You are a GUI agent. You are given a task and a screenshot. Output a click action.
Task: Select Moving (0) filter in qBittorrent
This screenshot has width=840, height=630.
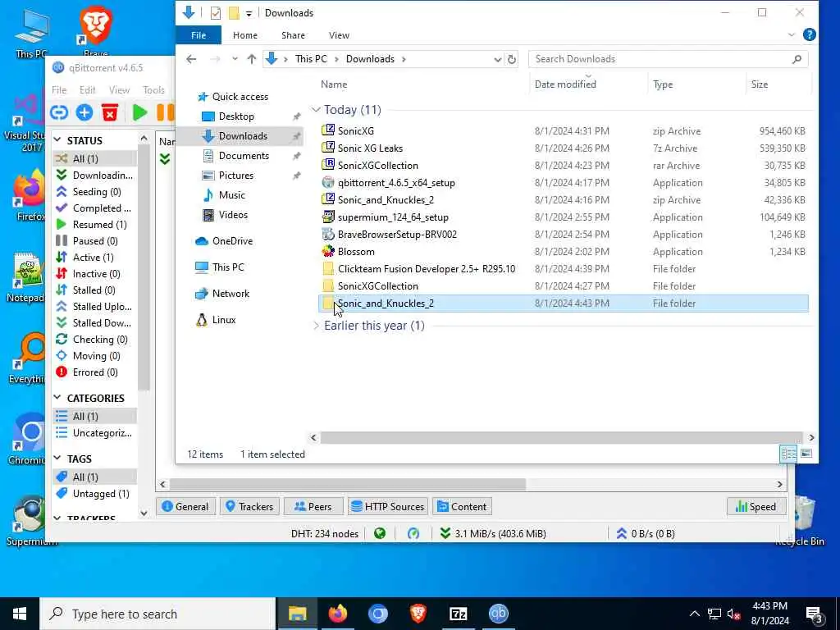pyautogui.click(x=95, y=356)
